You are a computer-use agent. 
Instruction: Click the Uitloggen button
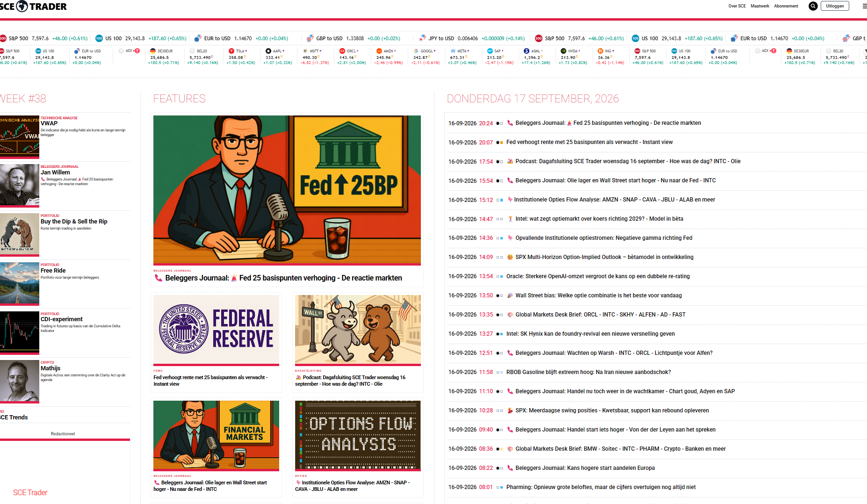point(835,6)
